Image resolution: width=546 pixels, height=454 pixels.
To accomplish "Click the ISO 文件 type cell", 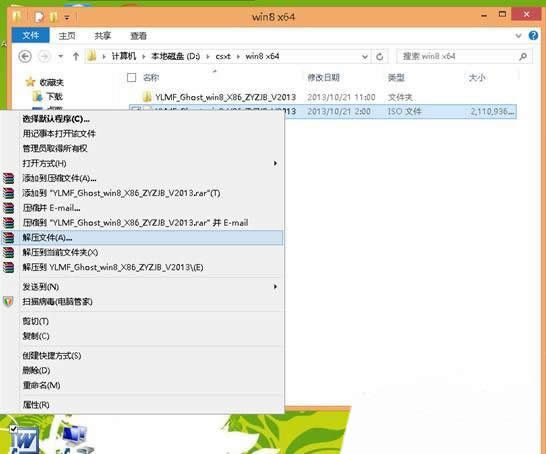I will point(405,111).
